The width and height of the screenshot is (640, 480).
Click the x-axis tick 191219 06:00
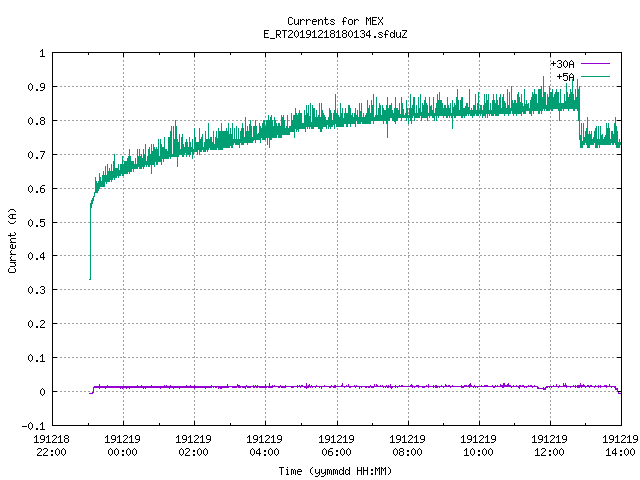(x=336, y=445)
